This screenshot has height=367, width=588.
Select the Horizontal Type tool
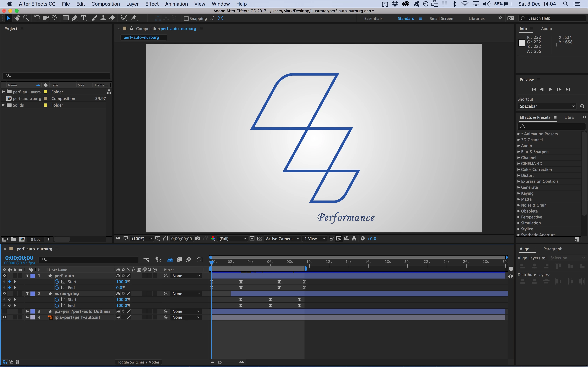83,18
